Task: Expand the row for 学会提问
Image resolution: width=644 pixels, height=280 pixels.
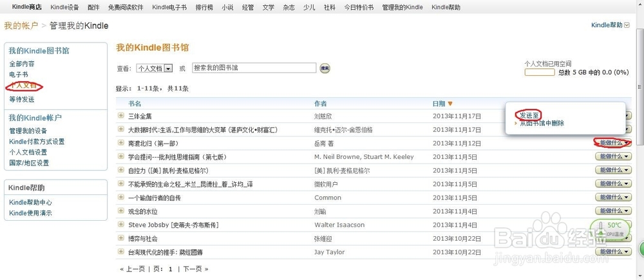Action: [121, 156]
